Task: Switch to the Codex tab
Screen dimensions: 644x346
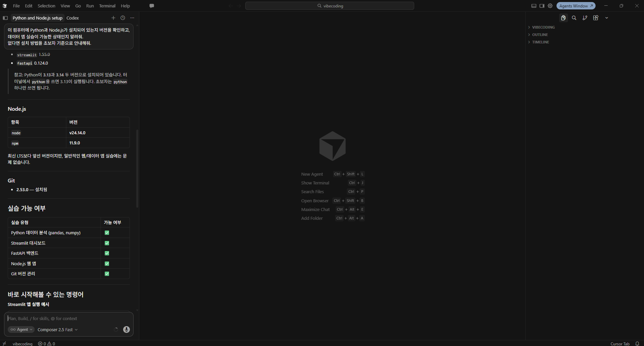Action: [x=73, y=18]
